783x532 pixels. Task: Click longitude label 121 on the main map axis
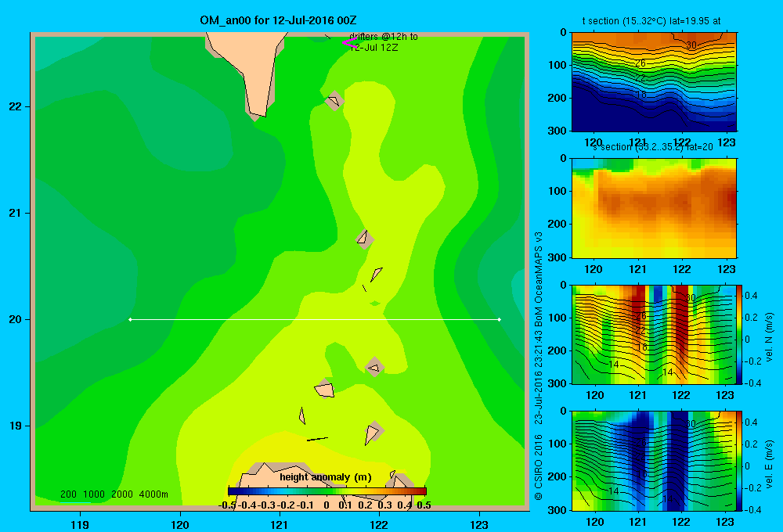[x=280, y=524]
